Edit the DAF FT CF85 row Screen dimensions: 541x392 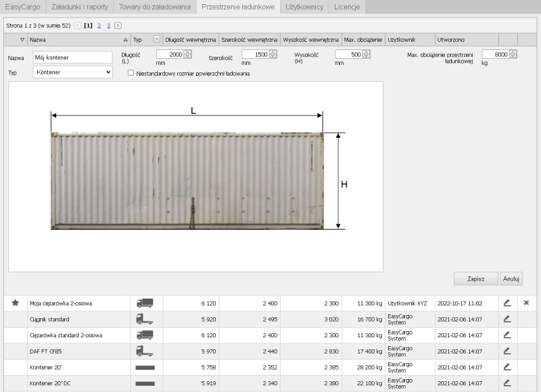(507, 351)
